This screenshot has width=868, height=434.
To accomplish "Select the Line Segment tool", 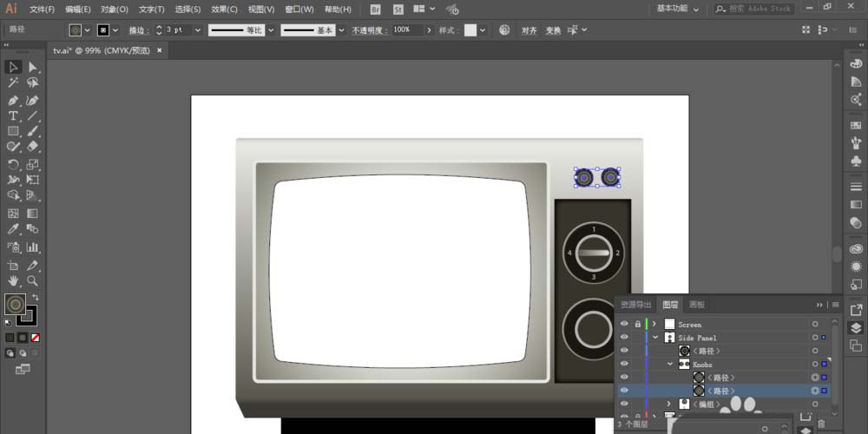I will (x=33, y=115).
